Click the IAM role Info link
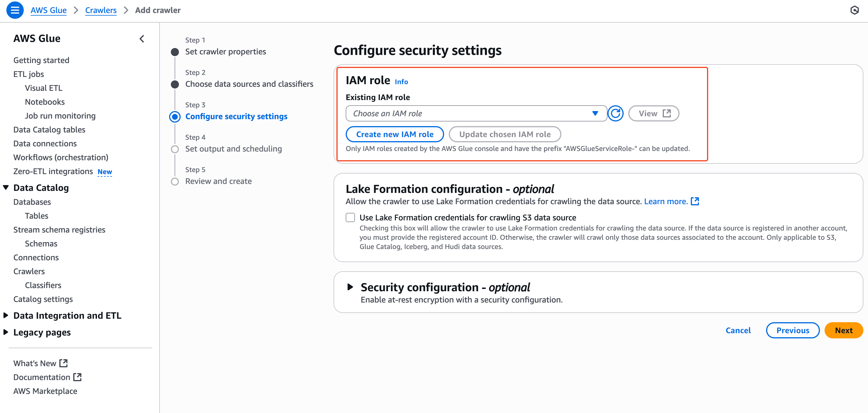 (x=401, y=82)
